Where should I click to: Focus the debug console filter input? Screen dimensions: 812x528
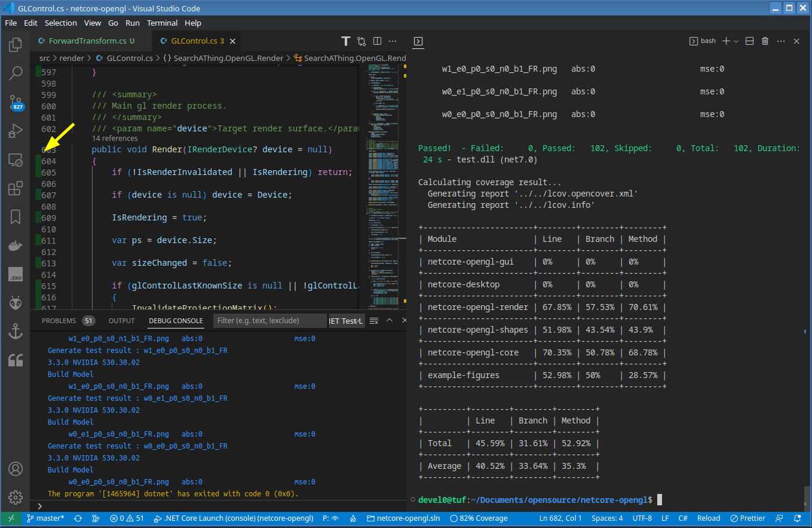pyautogui.click(x=270, y=321)
